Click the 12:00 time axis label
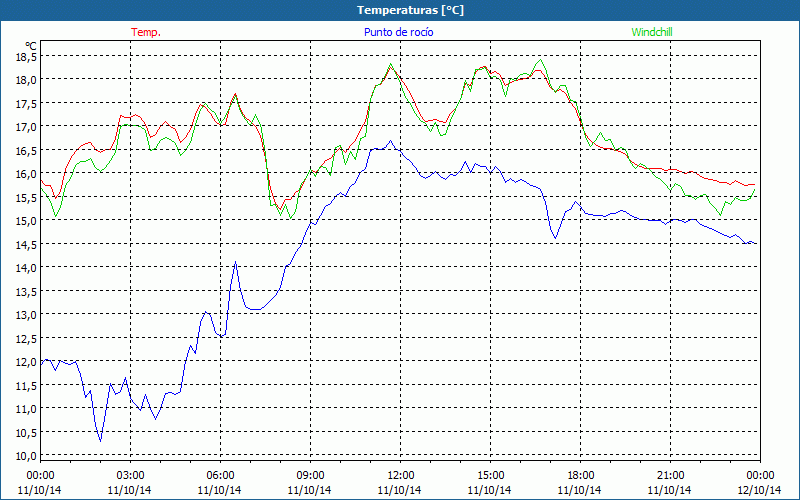The height and width of the screenshot is (500, 800). [x=401, y=476]
